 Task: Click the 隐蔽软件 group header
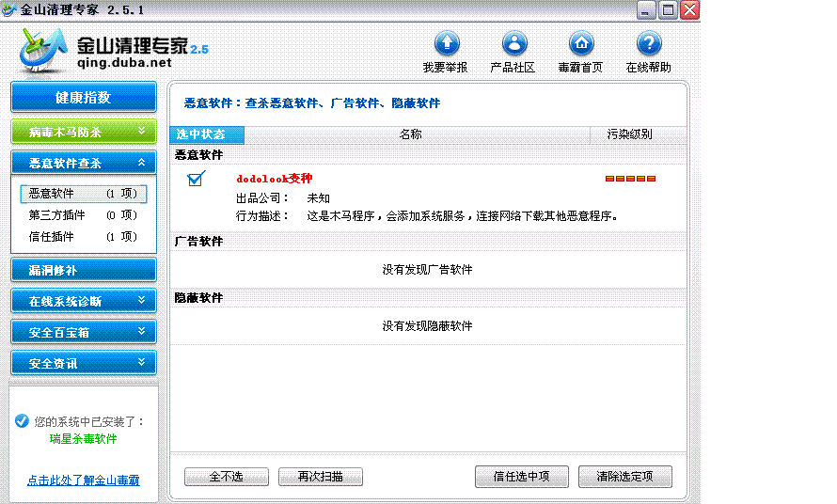coord(198,298)
